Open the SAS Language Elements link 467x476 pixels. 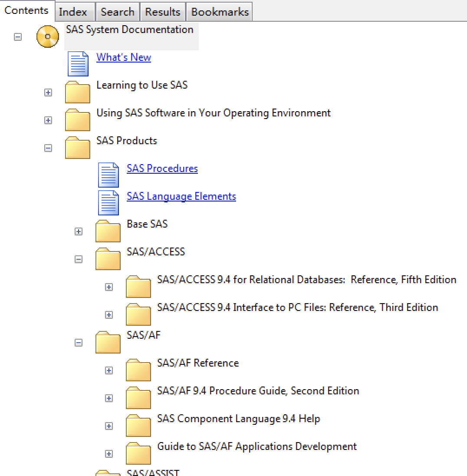[x=181, y=196]
